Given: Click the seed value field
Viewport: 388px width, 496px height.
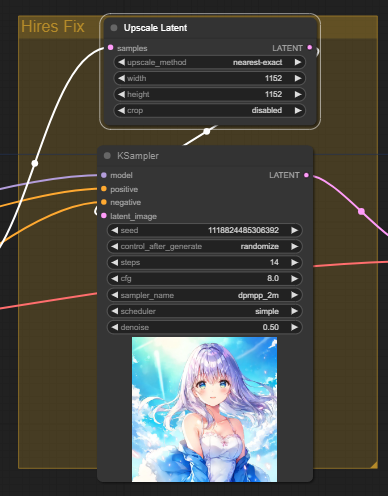Looking at the screenshot, I should point(205,230).
